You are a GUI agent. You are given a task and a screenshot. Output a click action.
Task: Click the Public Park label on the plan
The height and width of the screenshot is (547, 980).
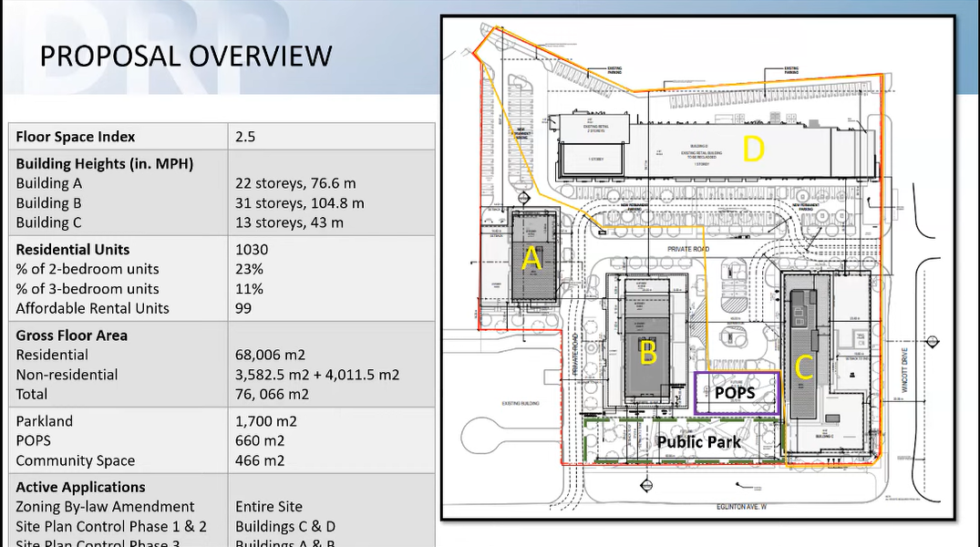click(698, 442)
